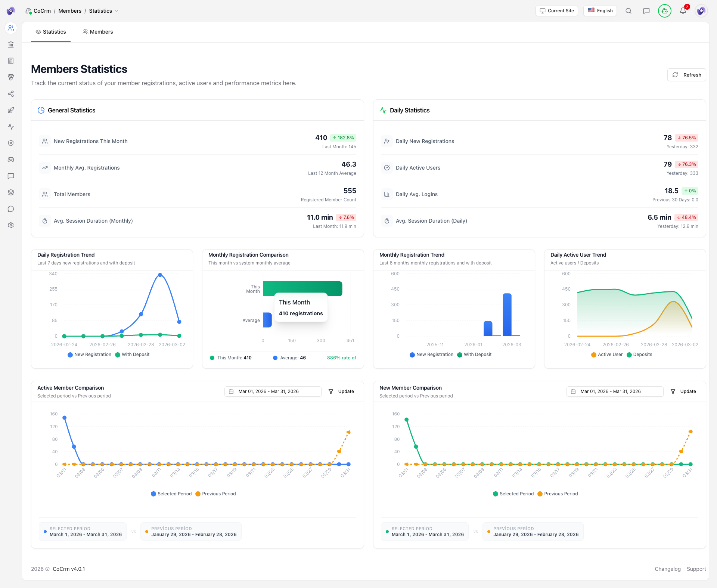
Task: Click the Refresh button
Action: click(687, 75)
